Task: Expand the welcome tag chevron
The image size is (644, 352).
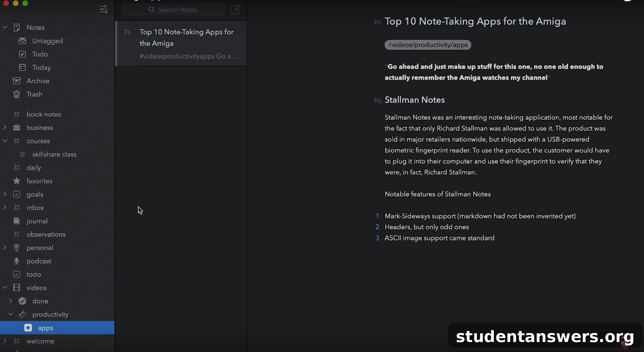Action: tap(5, 341)
